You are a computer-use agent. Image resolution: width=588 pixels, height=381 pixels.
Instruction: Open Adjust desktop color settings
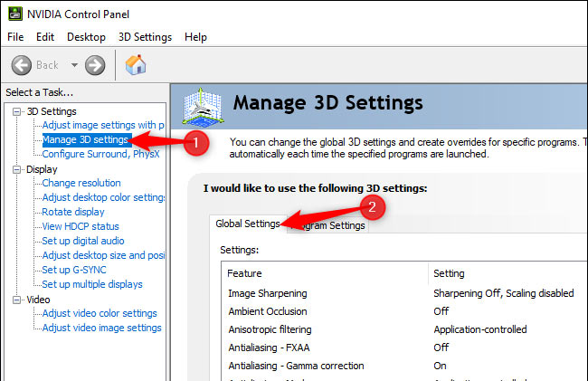103,197
